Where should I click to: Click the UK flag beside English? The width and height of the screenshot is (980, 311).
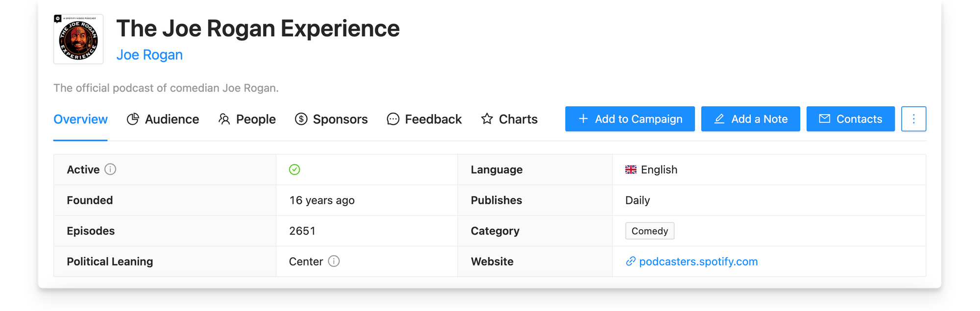(631, 169)
